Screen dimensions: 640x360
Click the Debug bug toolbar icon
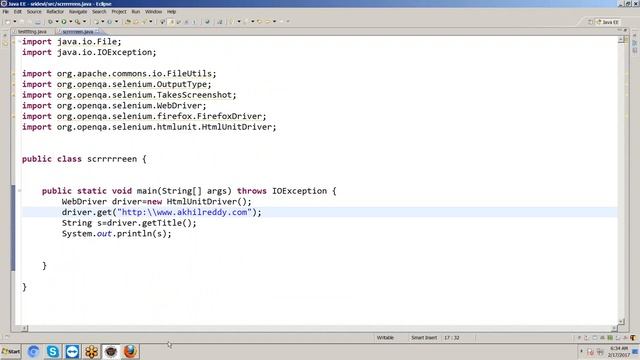pyautogui.click(x=50, y=22)
